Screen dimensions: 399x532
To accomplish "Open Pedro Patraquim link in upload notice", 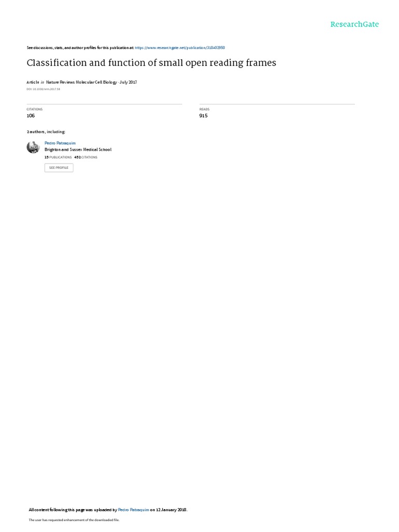I will pyautogui.click(x=134, y=510).
